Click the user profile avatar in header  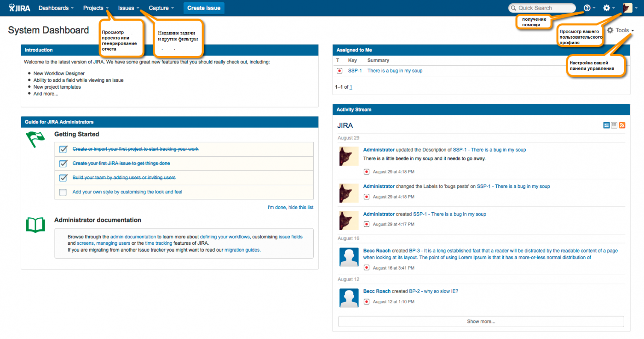tap(627, 8)
